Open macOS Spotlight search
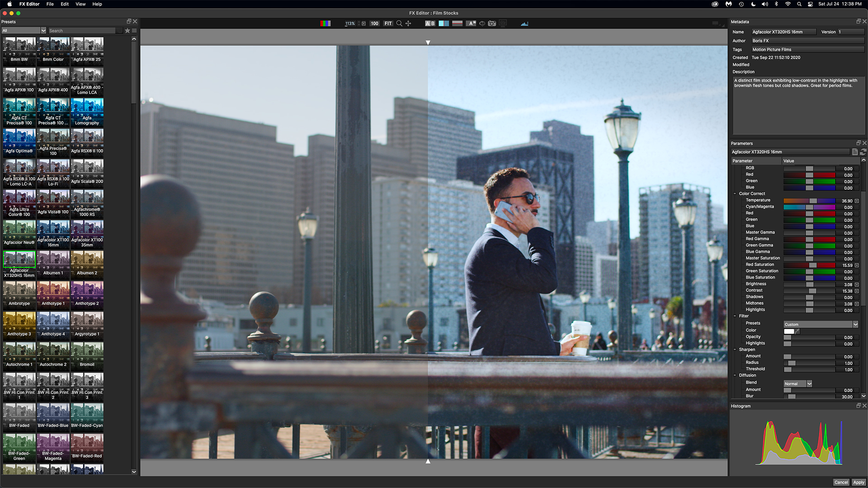 tap(799, 4)
